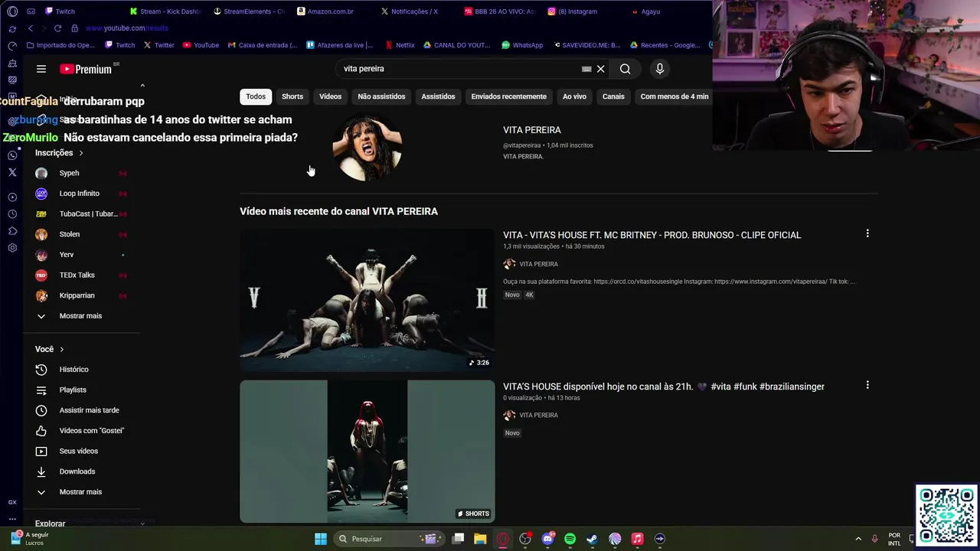Click VITA PEREIRA channel avatar
Image resolution: width=980 pixels, height=551 pixels.
tap(367, 148)
